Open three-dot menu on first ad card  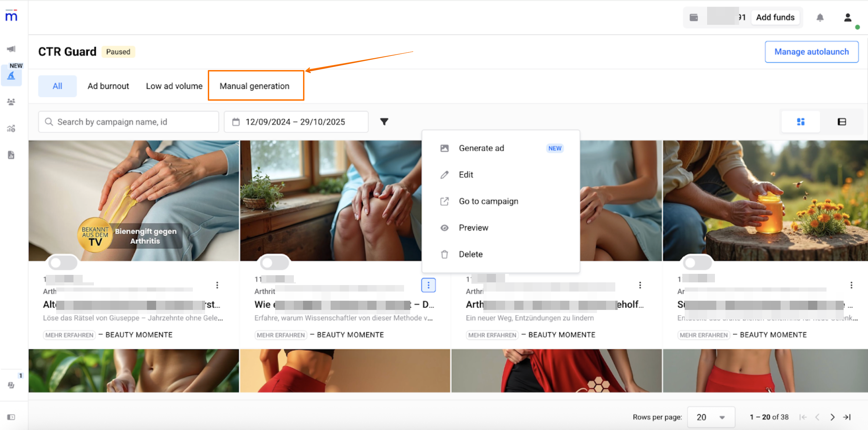coord(217,285)
